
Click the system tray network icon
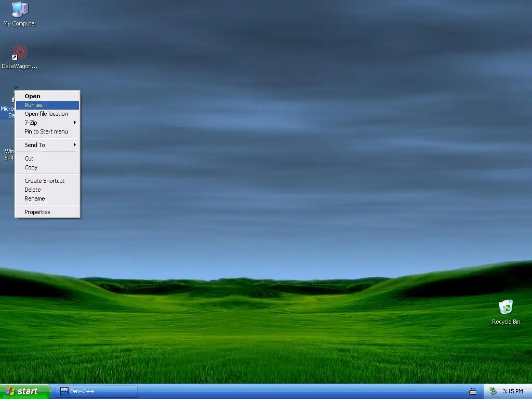(x=493, y=391)
